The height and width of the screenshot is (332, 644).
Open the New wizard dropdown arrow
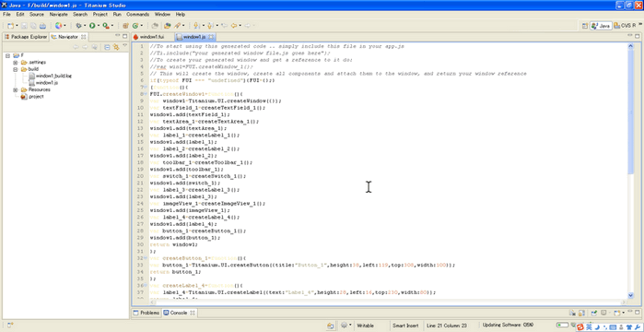click(17, 26)
